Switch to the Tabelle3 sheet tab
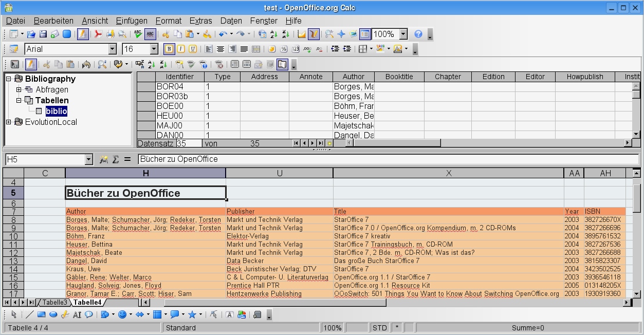This screenshot has height=335, width=644. pyautogui.click(x=54, y=303)
